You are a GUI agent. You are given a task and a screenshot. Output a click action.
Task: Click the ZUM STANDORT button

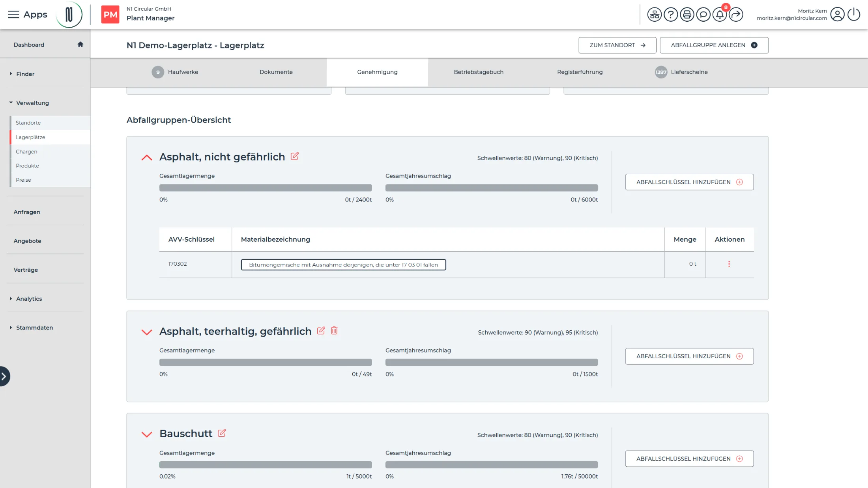[x=617, y=45]
